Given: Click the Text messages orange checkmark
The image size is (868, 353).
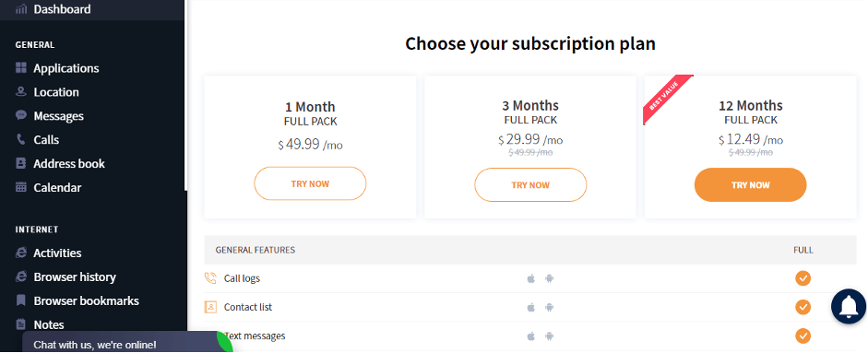Looking at the screenshot, I should 803,335.
